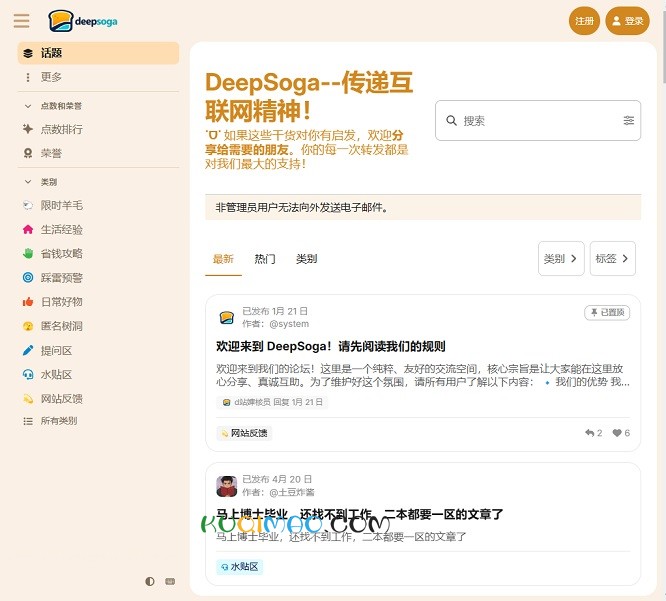Open 点数排行 leaderboard

coord(98,129)
